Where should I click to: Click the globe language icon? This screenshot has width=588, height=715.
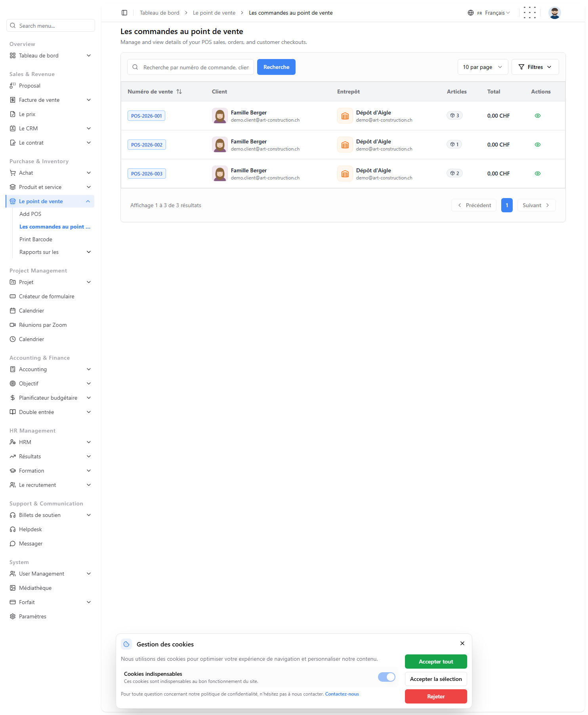coord(471,13)
